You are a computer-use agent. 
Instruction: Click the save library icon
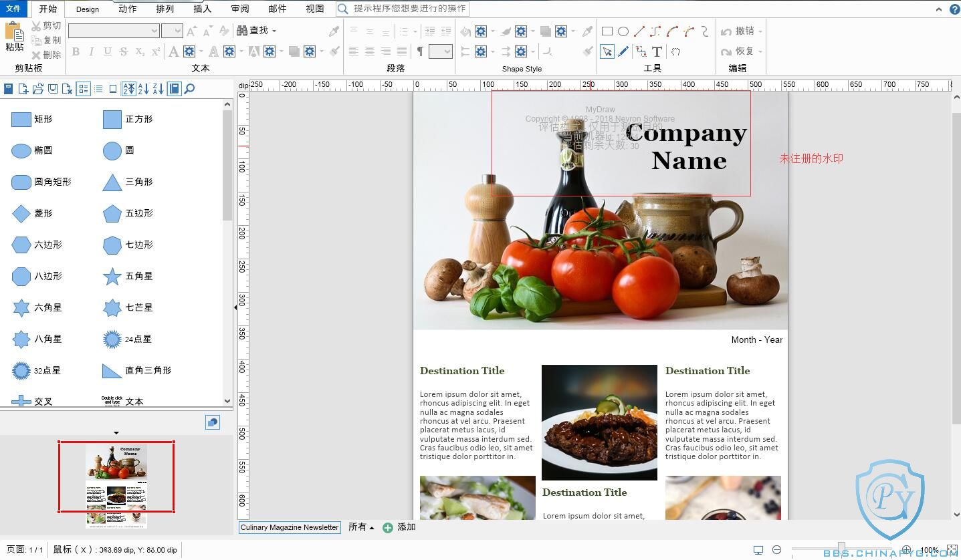(53, 89)
